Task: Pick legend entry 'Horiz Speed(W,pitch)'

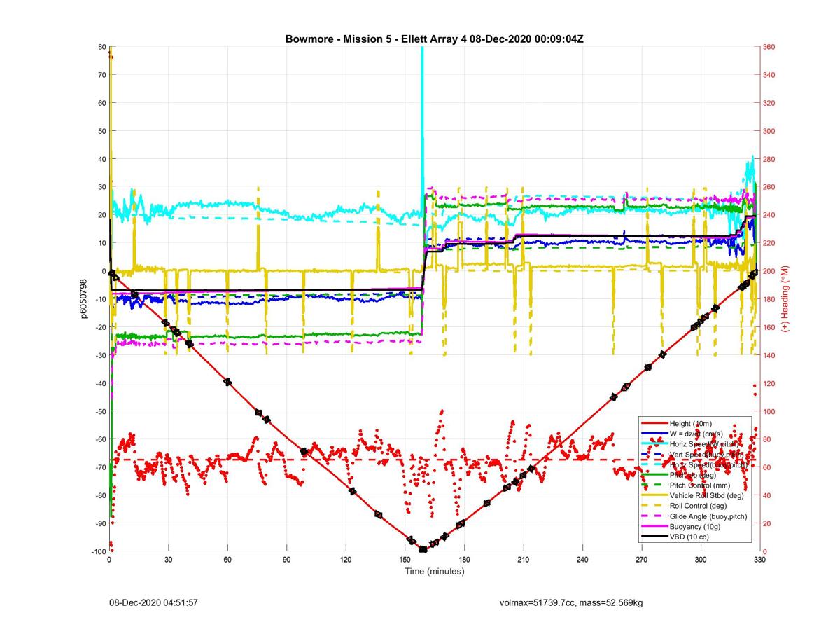Action: tap(704, 444)
